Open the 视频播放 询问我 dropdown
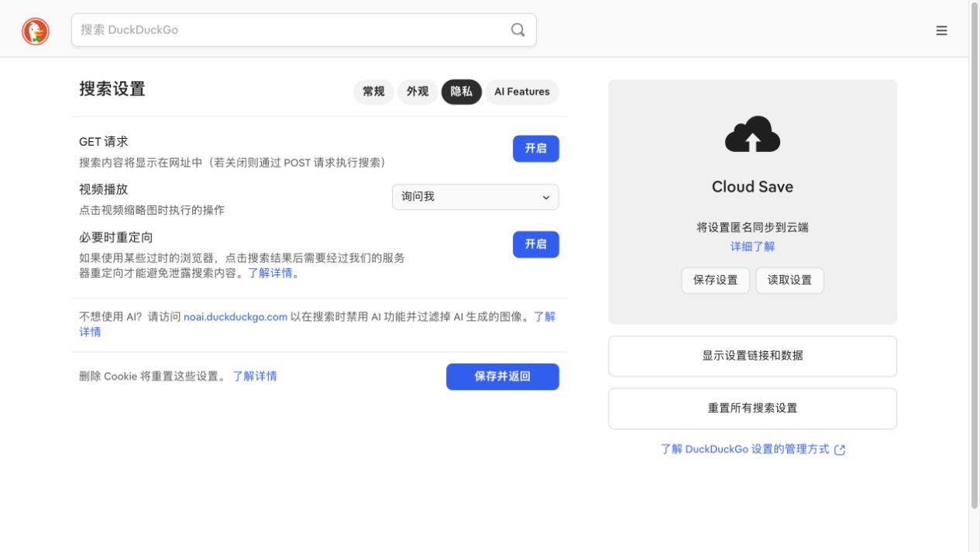This screenshot has width=980, height=552. click(x=475, y=197)
